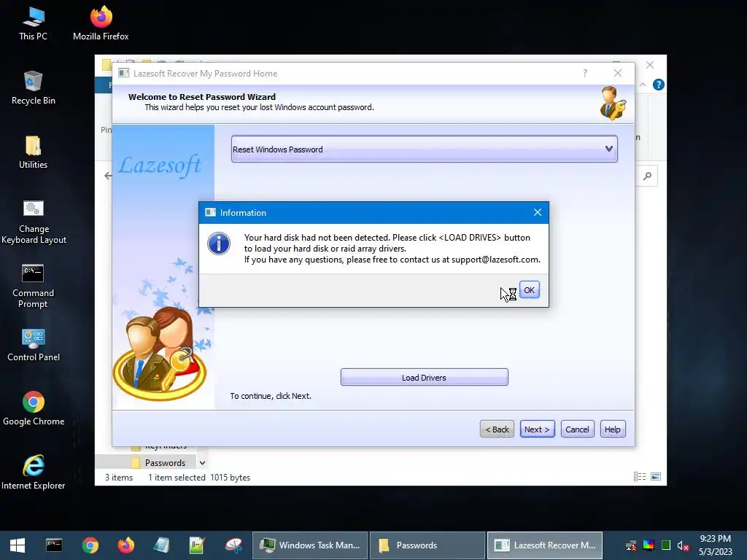747x560 pixels.
Task: Click the colorful display tray icon
Action: coord(649,545)
